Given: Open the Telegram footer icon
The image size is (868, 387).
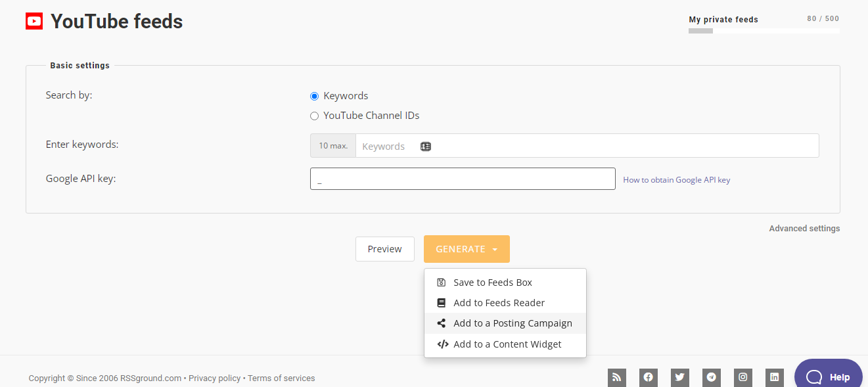Looking at the screenshot, I should pyautogui.click(x=712, y=377).
